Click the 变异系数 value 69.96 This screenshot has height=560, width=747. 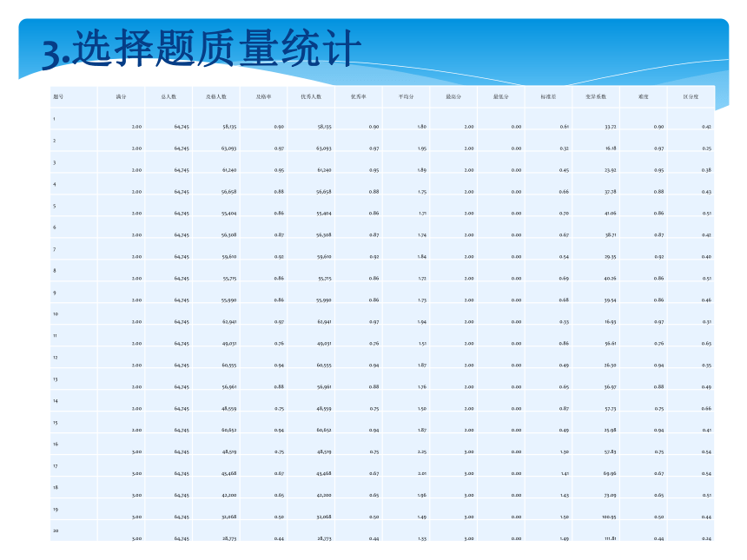click(610, 474)
